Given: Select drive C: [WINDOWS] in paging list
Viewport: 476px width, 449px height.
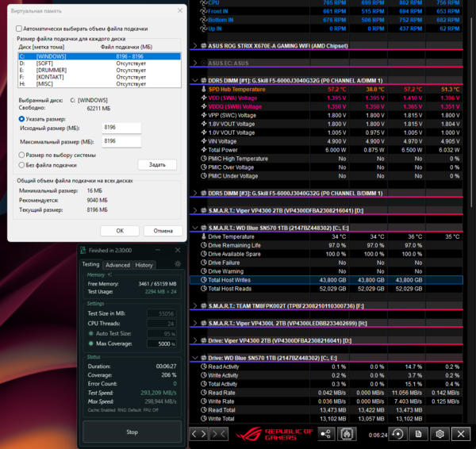Looking at the screenshot, I should coord(99,56).
